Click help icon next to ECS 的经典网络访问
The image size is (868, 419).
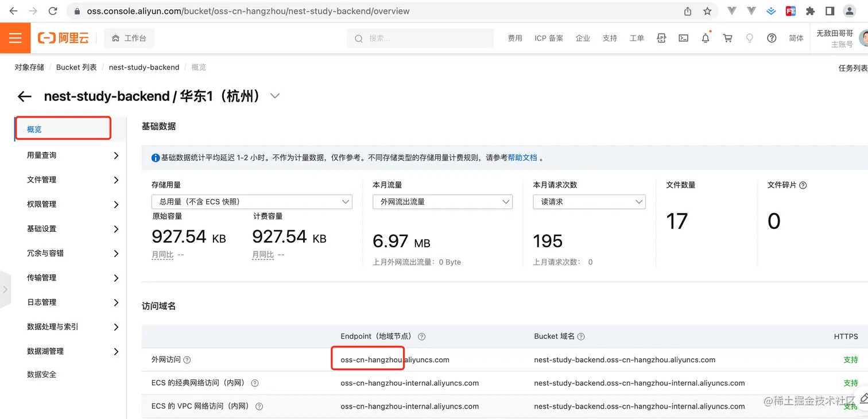click(x=255, y=383)
